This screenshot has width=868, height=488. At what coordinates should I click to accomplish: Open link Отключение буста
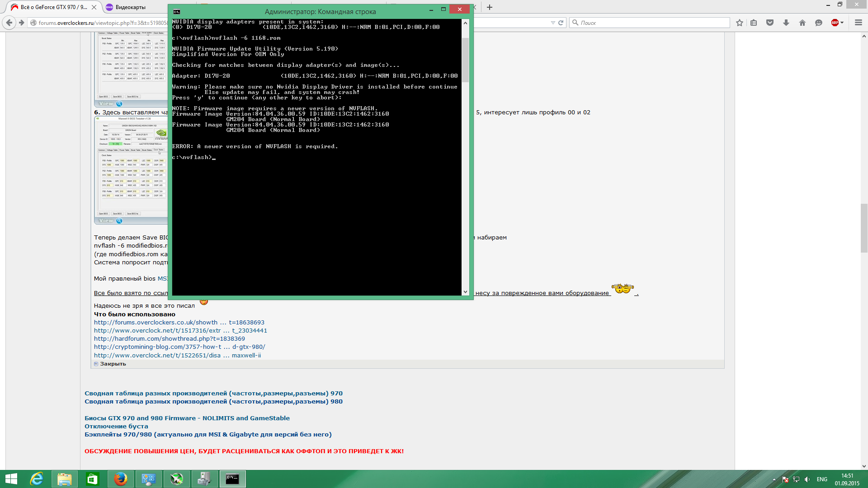[116, 426]
